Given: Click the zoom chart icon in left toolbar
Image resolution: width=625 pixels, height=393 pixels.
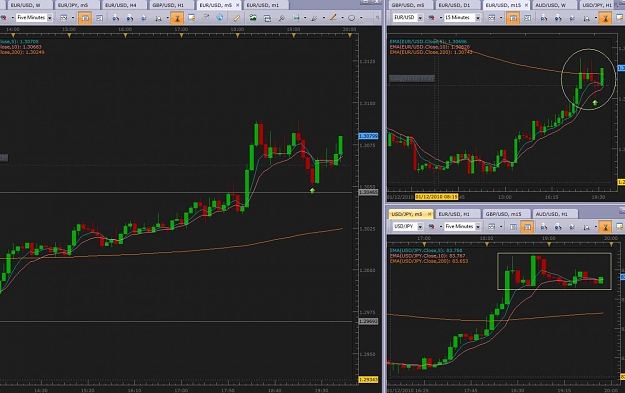Looking at the screenshot, I should pyautogui.click(x=158, y=18).
